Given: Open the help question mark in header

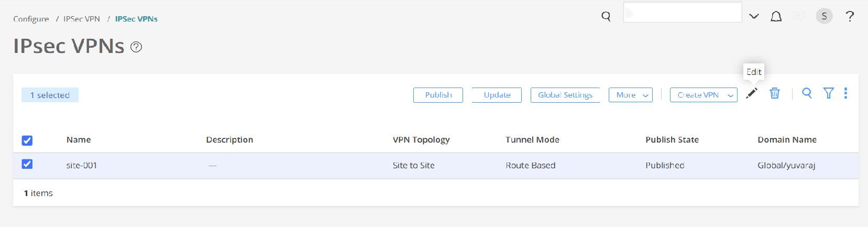Looking at the screenshot, I should [850, 16].
